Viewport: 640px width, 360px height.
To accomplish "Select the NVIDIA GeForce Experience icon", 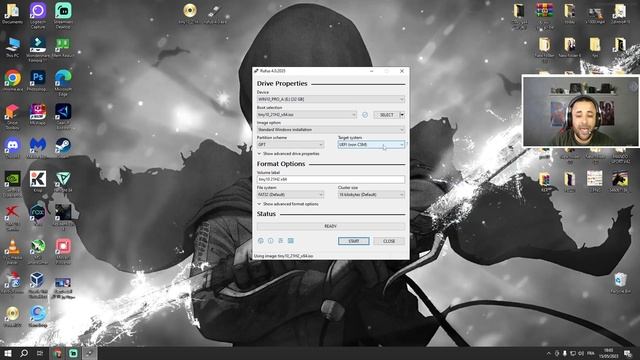I will point(13,184).
